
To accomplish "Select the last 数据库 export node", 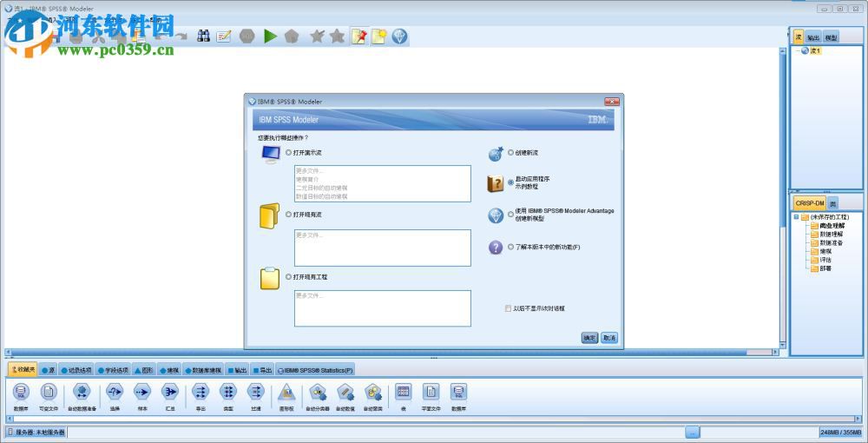I will coord(458,396).
